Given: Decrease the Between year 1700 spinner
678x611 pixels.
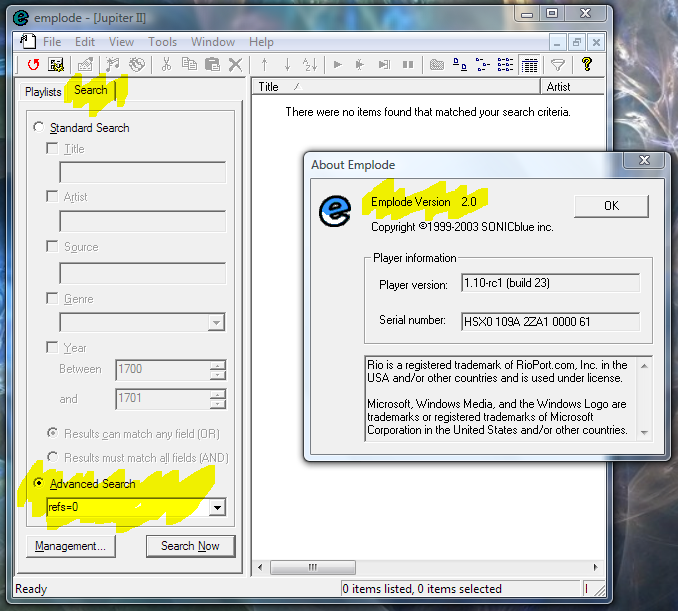Looking at the screenshot, I should [217, 375].
